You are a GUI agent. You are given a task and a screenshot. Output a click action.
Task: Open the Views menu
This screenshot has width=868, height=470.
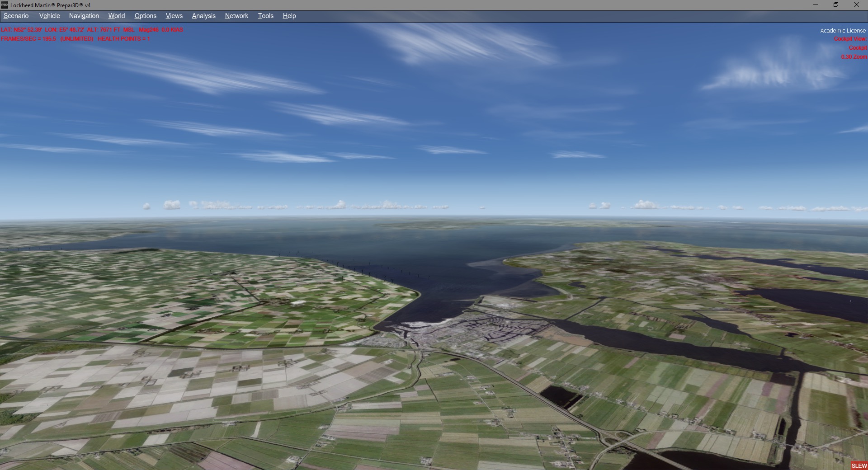click(174, 16)
